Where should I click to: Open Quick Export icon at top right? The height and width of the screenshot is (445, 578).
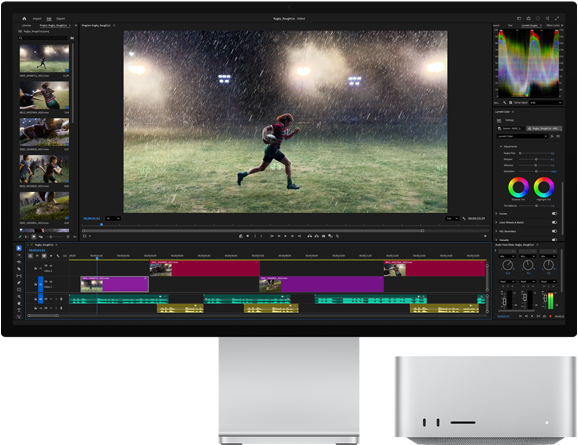529,18
